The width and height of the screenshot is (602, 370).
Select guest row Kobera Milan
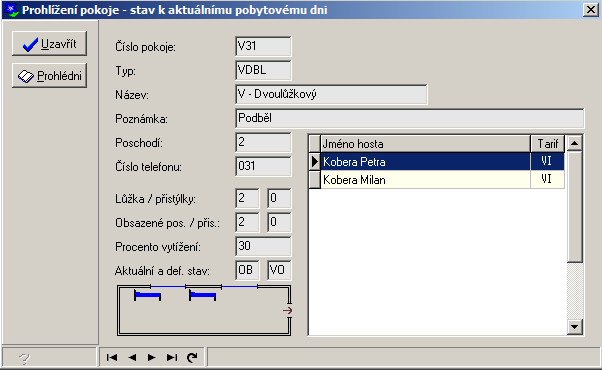[x=437, y=180]
